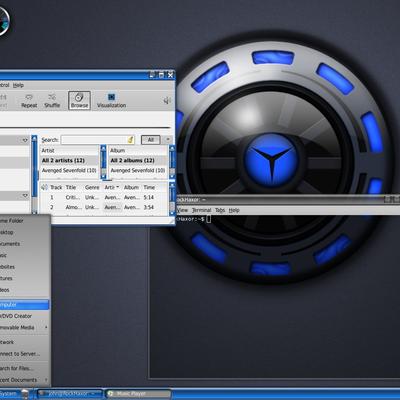Select the highlighted Computer menu entry
Screen dimensions: 400x400
pos(25,304)
